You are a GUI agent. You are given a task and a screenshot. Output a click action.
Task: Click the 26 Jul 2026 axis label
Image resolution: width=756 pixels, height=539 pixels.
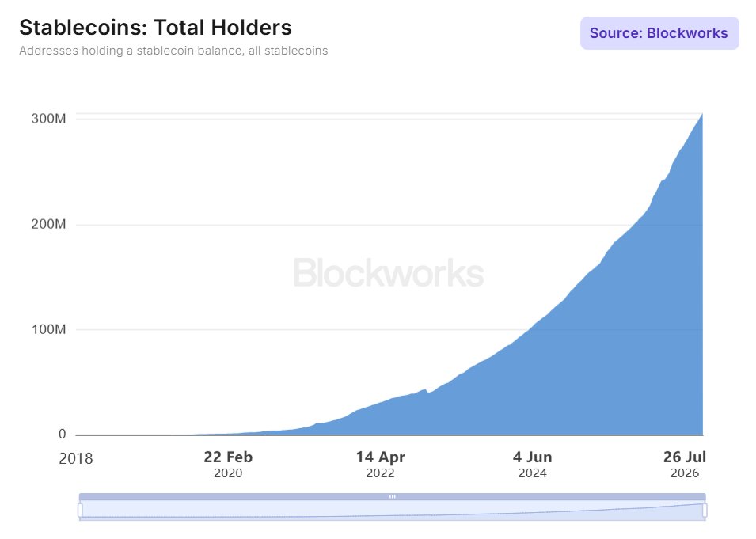685,465
